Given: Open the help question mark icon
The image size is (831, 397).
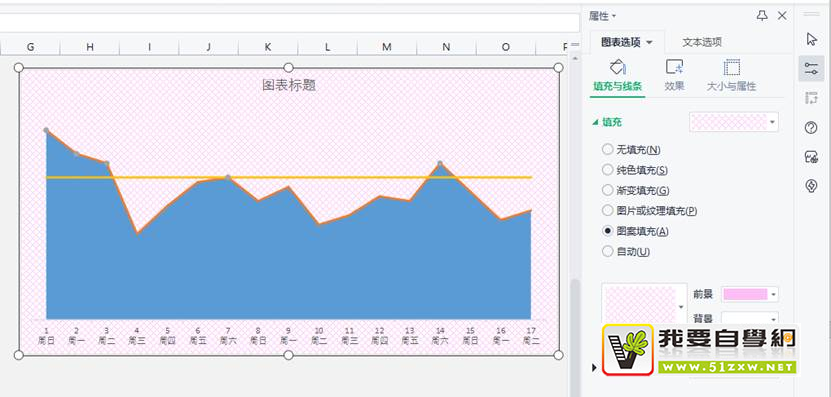Looking at the screenshot, I should (x=811, y=127).
